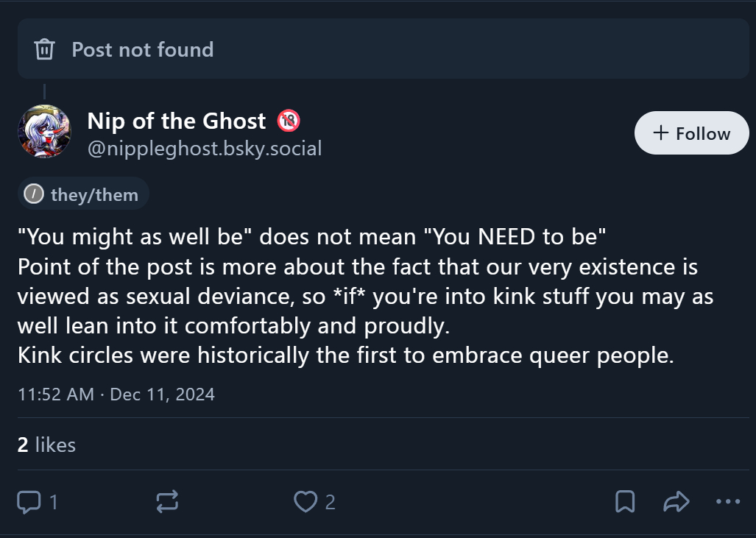Follow Nip of the Ghost
The height and width of the screenshot is (538, 756).
coord(691,133)
